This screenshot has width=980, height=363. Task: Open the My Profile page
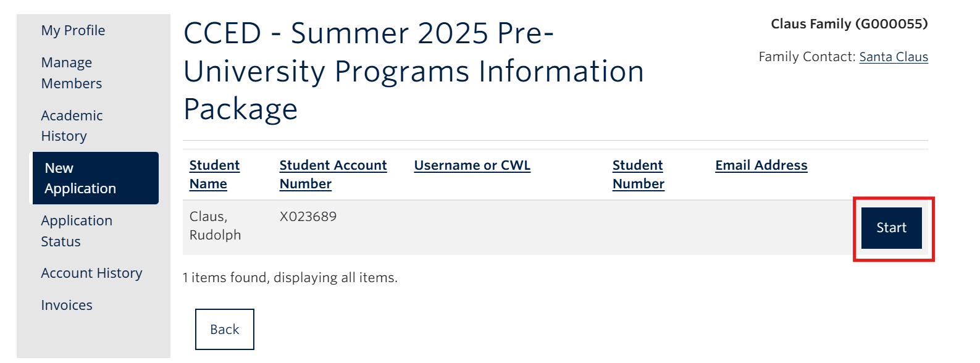tap(72, 30)
